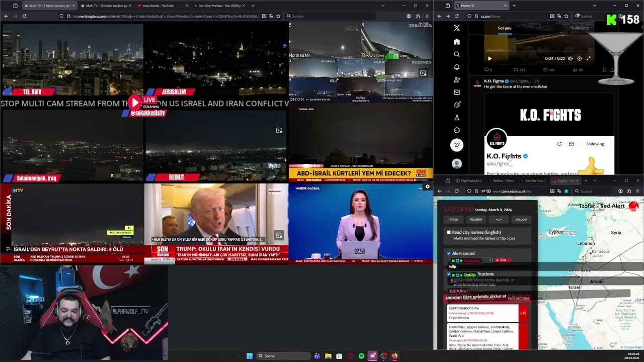Like the post with 1.1K likes
This screenshot has width=644, height=362.
coord(548,70)
